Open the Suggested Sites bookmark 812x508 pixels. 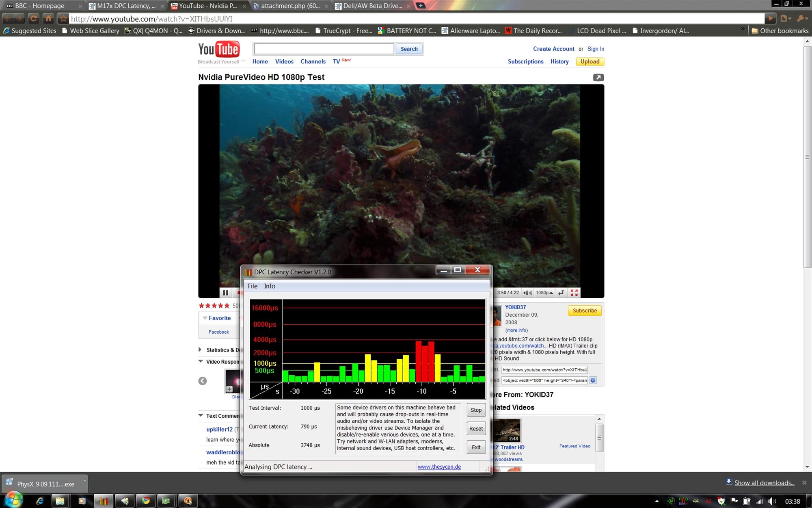[30, 30]
